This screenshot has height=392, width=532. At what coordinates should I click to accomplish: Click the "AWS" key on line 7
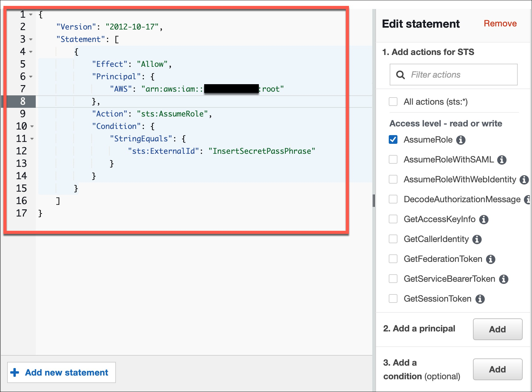pos(121,89)
